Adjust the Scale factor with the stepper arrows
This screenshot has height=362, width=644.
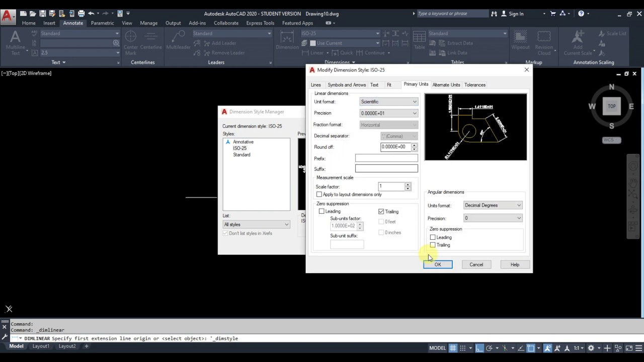[408, 187]
